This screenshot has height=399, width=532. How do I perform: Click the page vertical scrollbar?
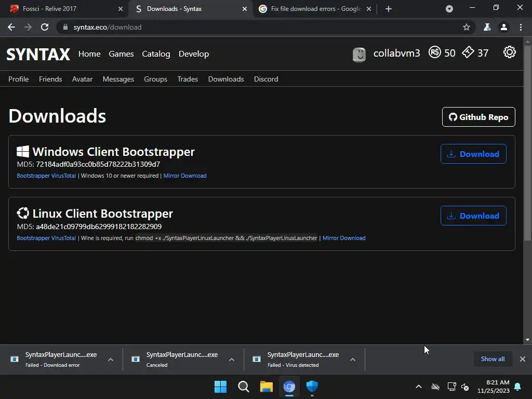pos(527,142)
